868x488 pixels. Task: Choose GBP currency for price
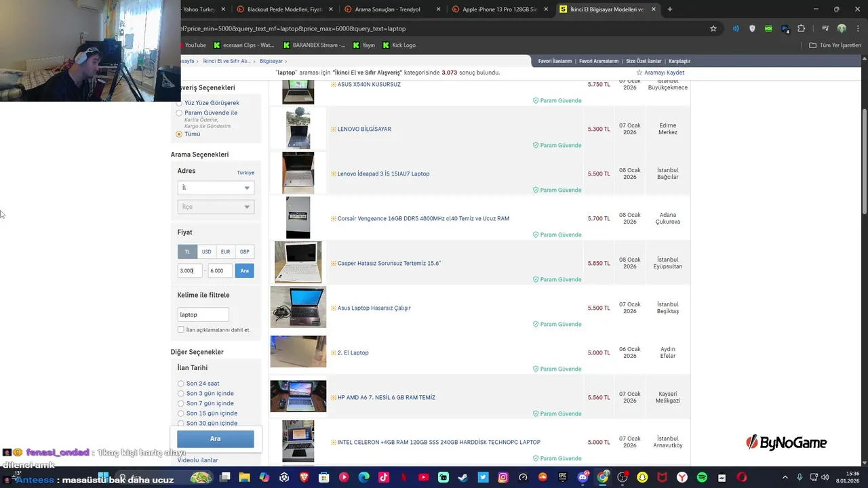(244, 251)
